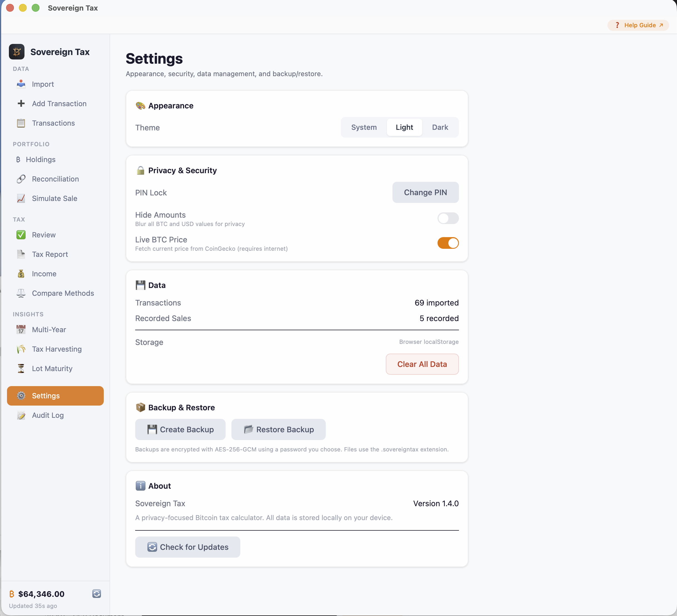677x616 pixels.
Task: Refresh the BTC price in sidebar
Action: (x=97, y=593)
